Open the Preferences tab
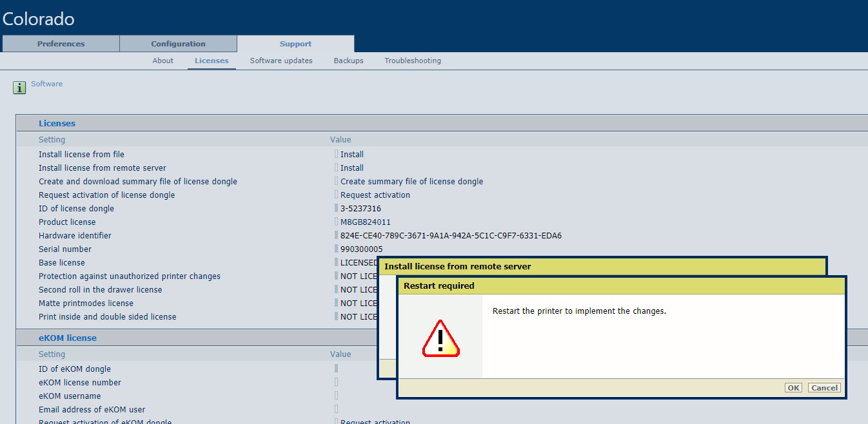This screenshot has height=424, width=868. [61, 44]
